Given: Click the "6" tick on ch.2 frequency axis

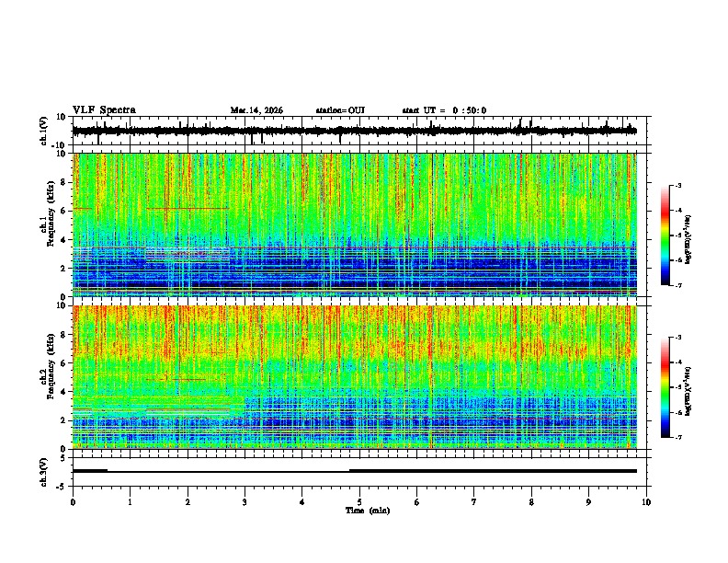Looking at the screenshot, I should [x=64, y=363].
